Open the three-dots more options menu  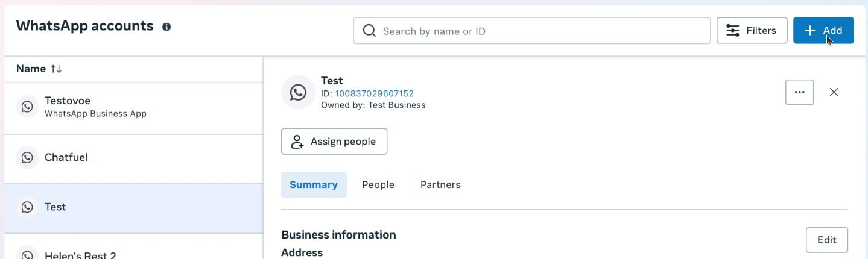(x=799, y=92)
